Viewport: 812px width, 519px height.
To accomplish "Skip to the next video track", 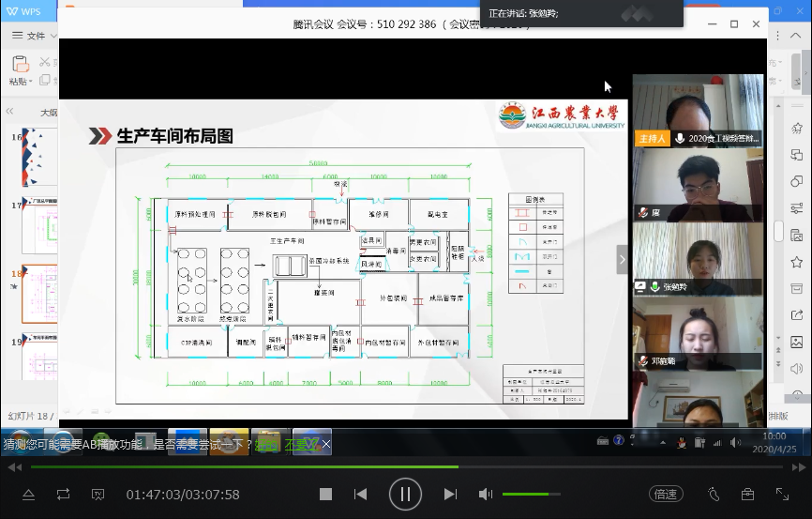I will pyautogui.click(x=450, y=494).
